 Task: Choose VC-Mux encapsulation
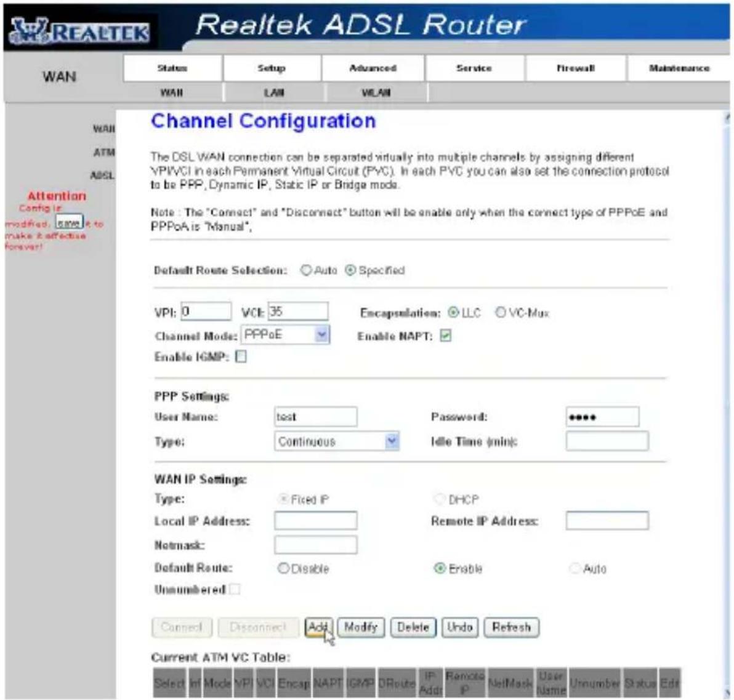click(x=501, y=313)
